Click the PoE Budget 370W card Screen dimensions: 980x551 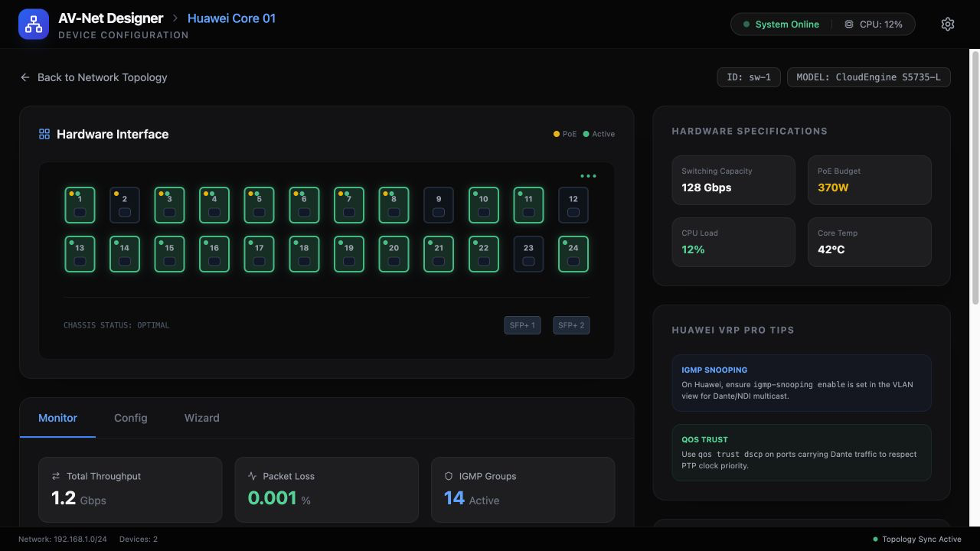tap(870, 181)
